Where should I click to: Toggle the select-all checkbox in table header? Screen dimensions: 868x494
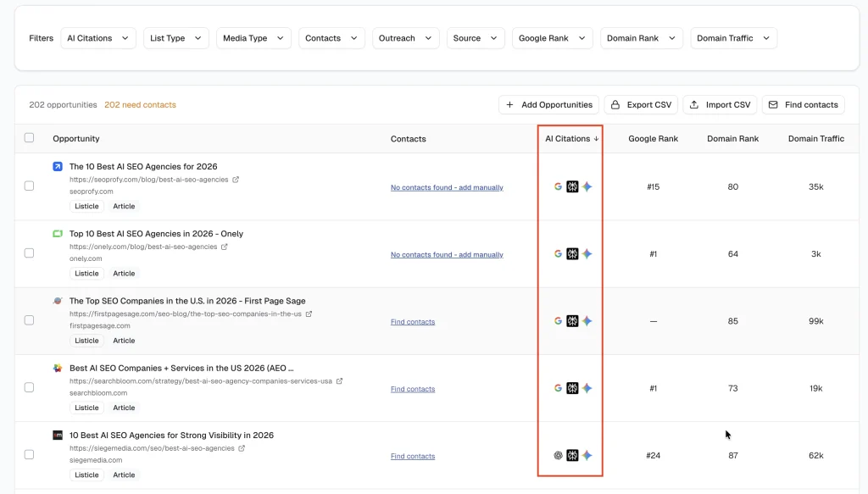pyautogui.click(x=30, y=138)
